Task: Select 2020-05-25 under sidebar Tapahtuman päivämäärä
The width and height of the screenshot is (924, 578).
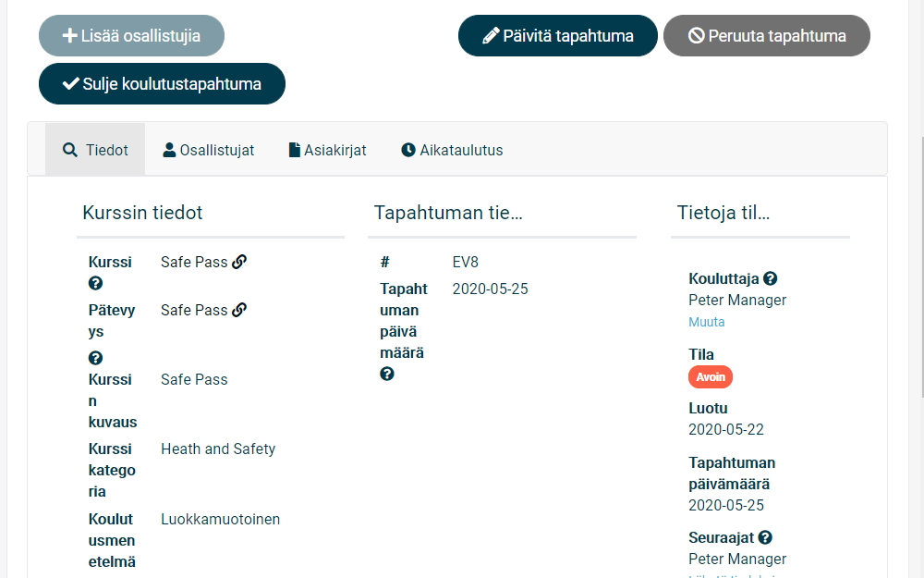Action: point(726,506)
